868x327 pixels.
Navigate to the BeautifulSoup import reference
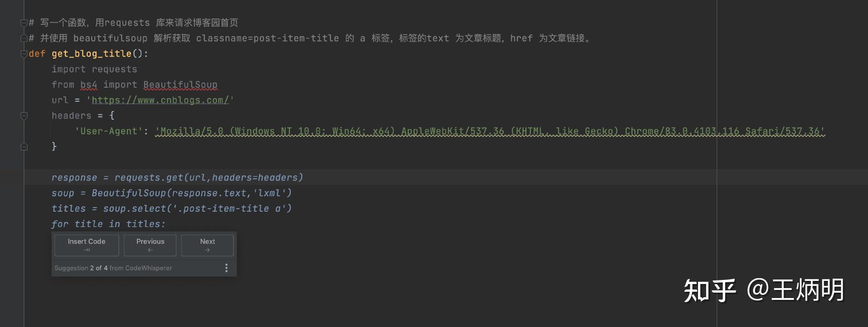point(180,85)
